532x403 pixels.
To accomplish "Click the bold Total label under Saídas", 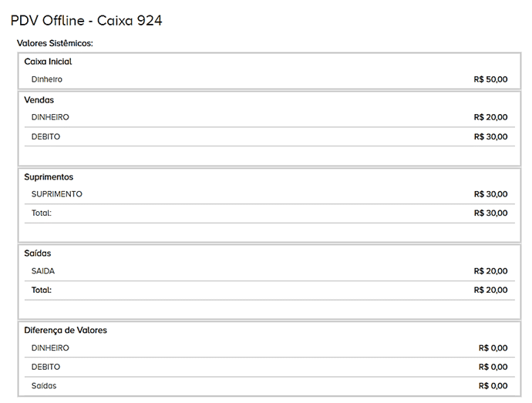I will click(42, 290).
